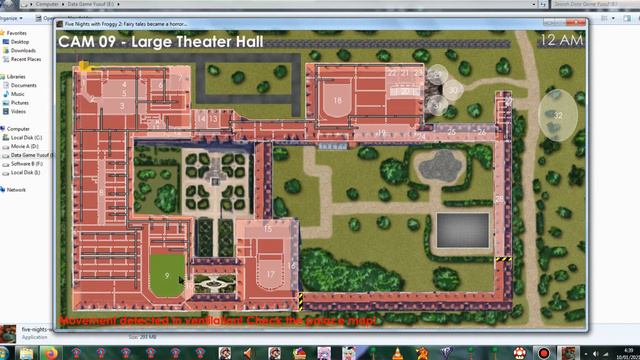The height and width of the screenshot is (360, 640).
Task: Open Videos library in sidebar
Action: tap(18, 111)
